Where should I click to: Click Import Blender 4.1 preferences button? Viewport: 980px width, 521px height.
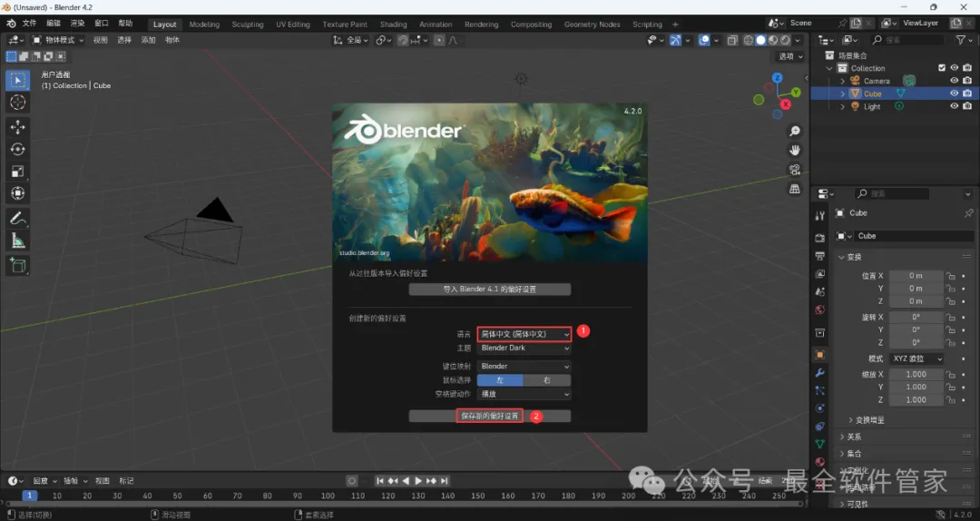489,290
